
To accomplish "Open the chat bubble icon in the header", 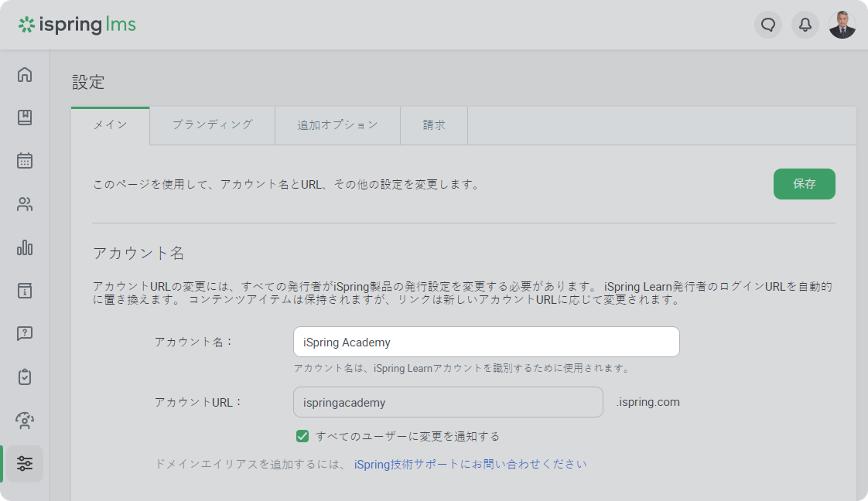I will point(767,25).
